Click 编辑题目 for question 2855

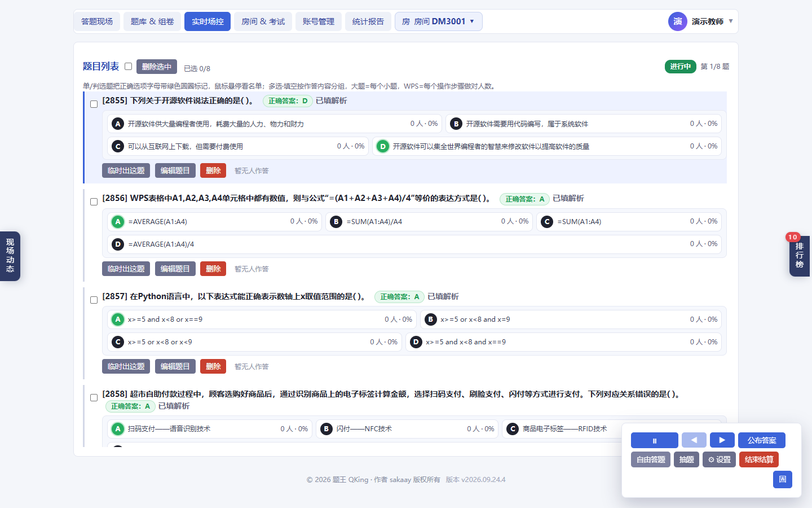(175, 170)
